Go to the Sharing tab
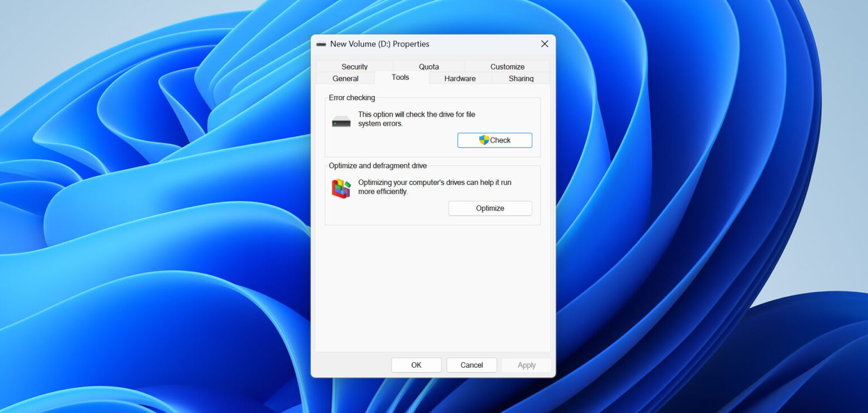Screen dimensions: 868x413 [520, 79]
